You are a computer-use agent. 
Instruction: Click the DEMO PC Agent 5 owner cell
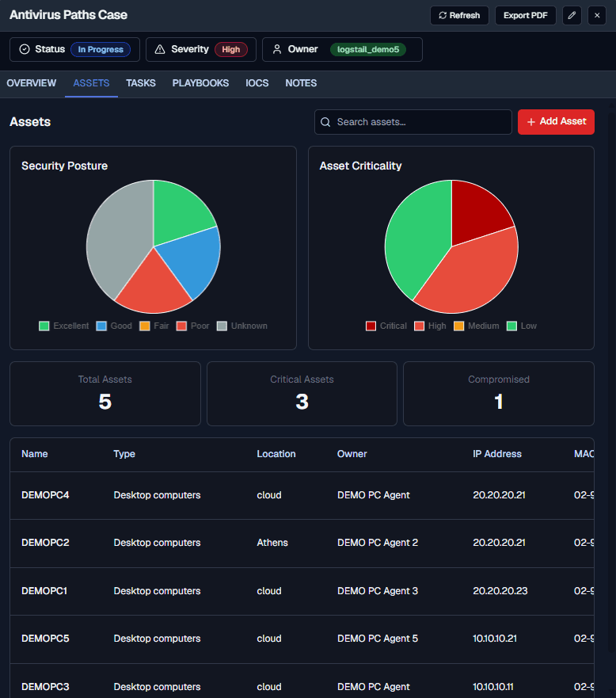coord(378,639)
